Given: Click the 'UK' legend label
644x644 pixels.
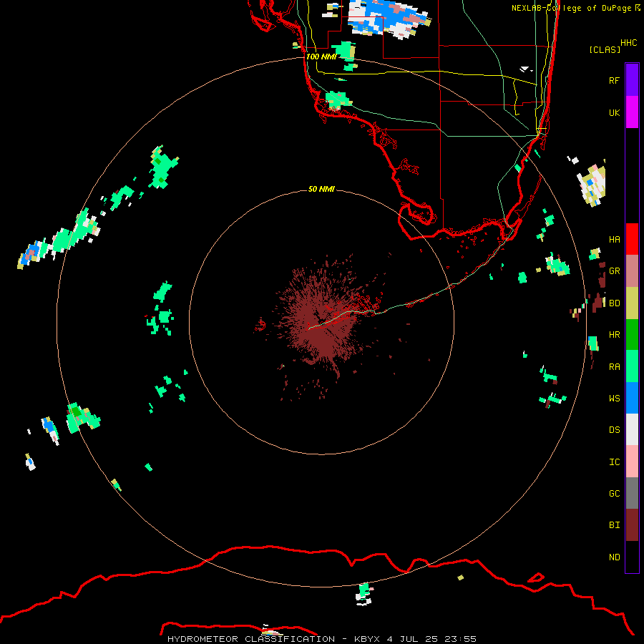Looking at the screenshot, I should click(614, 112).
